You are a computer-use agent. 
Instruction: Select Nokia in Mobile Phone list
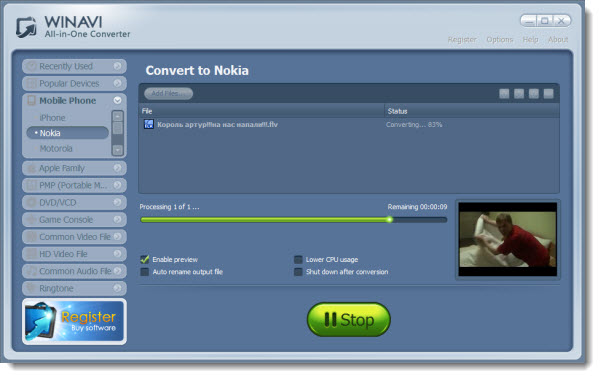pyautogui.click(x=68, y=133)
